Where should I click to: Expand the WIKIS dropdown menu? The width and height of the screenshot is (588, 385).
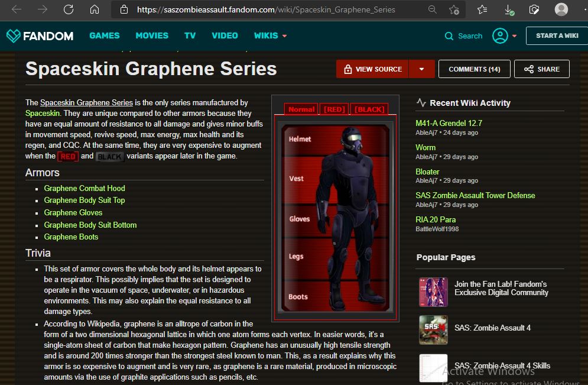tap(270, 35)
